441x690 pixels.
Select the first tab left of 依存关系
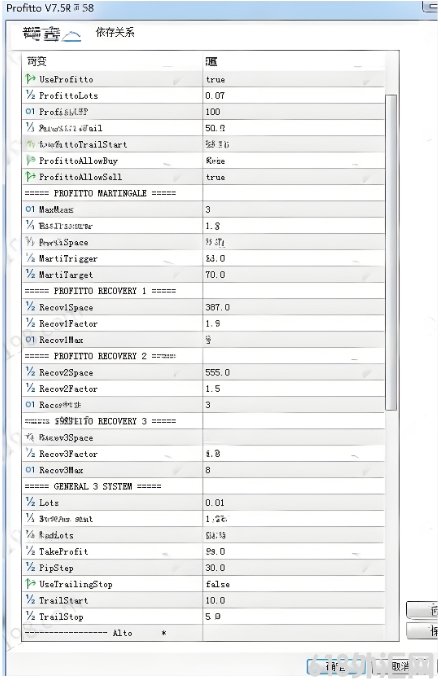tap(51, 33)
